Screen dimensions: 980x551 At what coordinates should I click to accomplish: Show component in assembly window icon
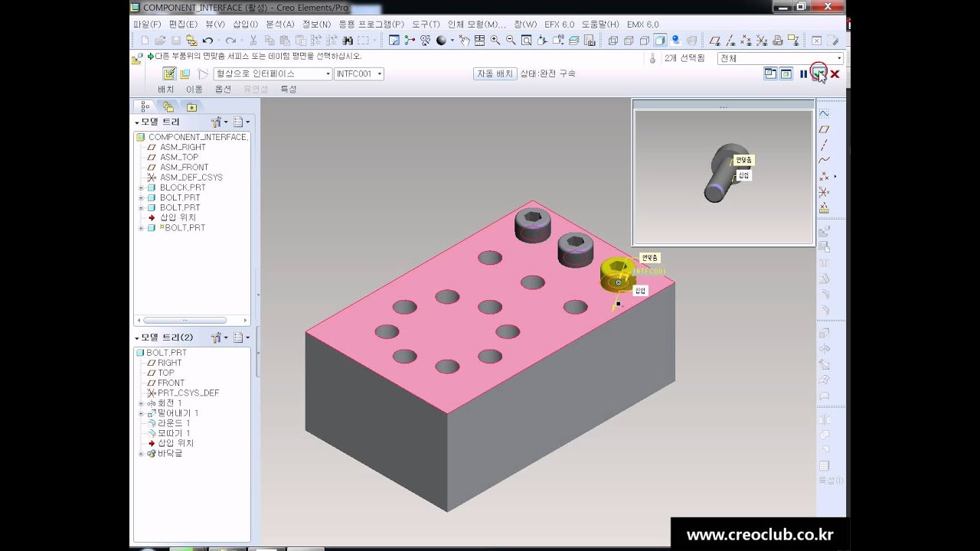[x=786, y=74]
